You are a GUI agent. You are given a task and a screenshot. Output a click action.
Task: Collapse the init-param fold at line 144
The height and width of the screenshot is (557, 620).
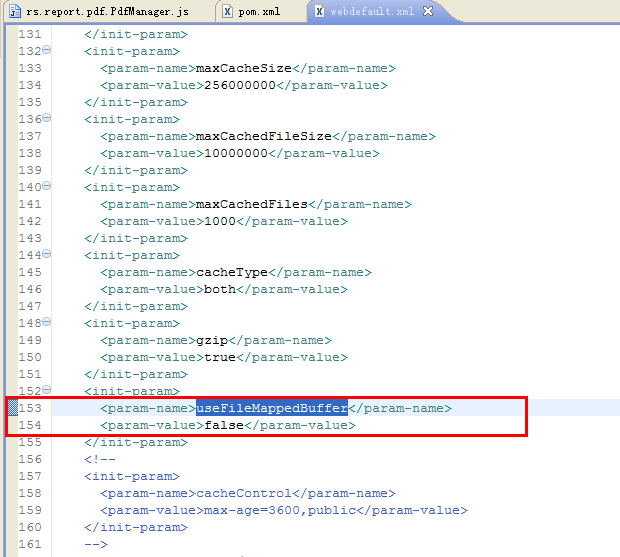(x=46, y=254)
